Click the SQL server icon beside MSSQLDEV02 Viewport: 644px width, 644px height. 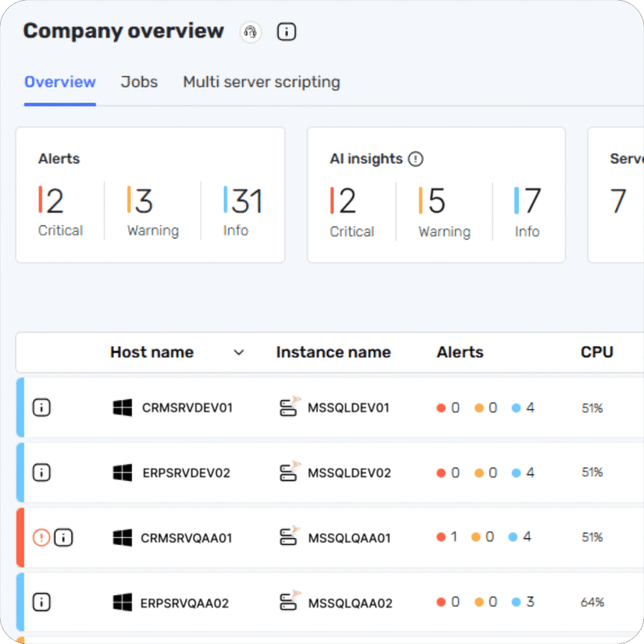pos(289,471)
